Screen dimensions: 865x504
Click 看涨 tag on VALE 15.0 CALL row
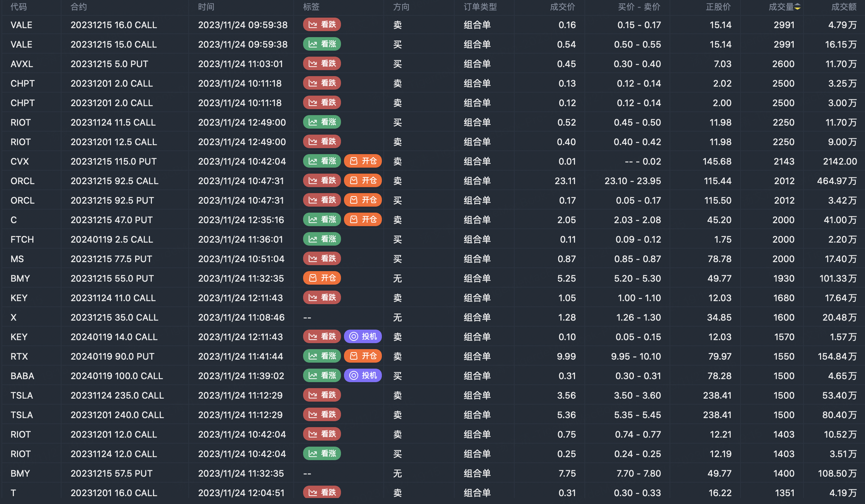click(x=322, y=44)
